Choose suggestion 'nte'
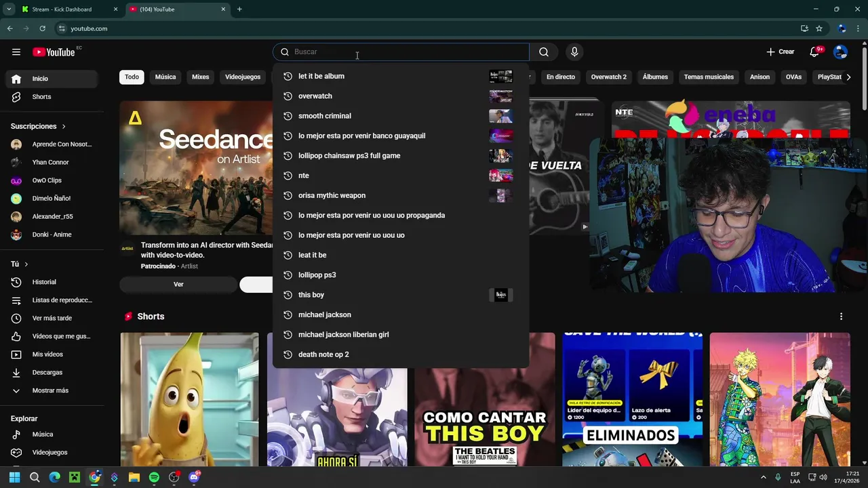868x488 pixels. (401, 176)
